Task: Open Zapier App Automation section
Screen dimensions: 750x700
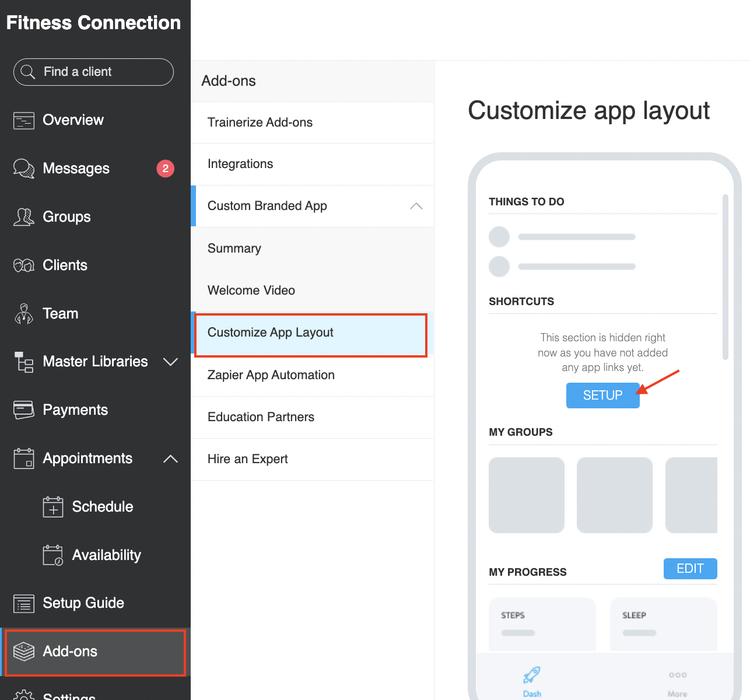Action: point(313,375)
